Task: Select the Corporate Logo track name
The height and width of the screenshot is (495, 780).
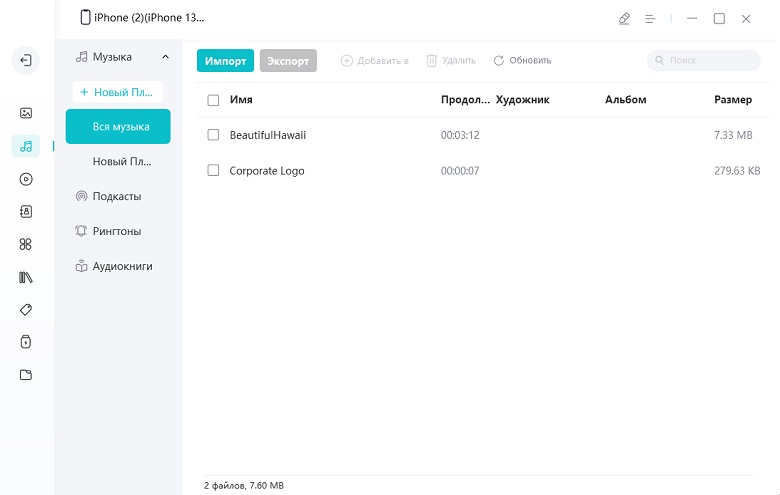Action: click(267, 171)
